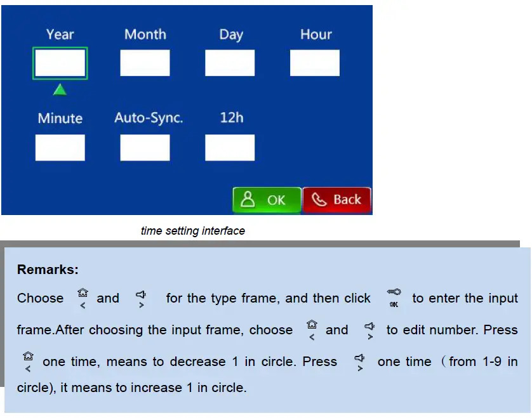This screenshot has height=418, width=532.
Task: Toggle the 12h format box
Action: click(x=230, y=148)
